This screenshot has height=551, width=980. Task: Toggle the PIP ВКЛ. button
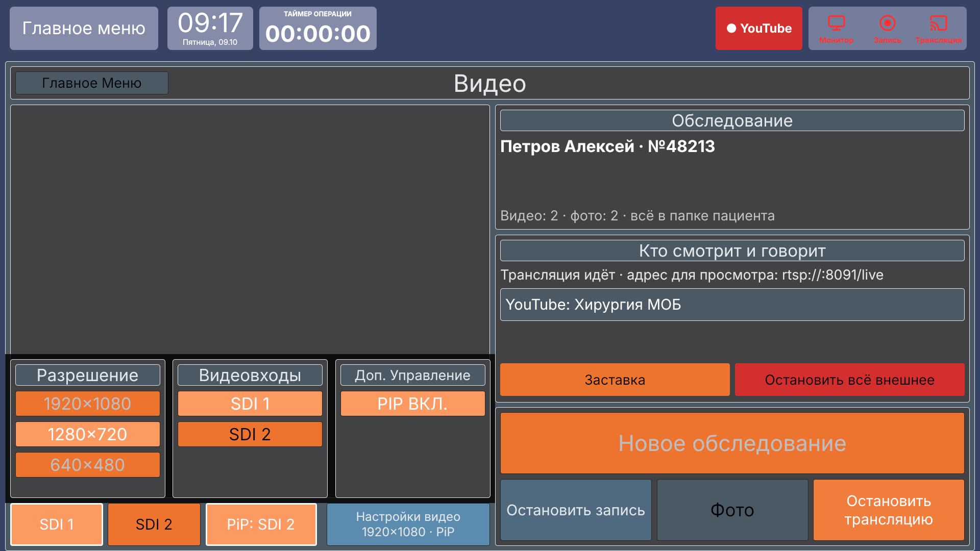click(412, 404)
